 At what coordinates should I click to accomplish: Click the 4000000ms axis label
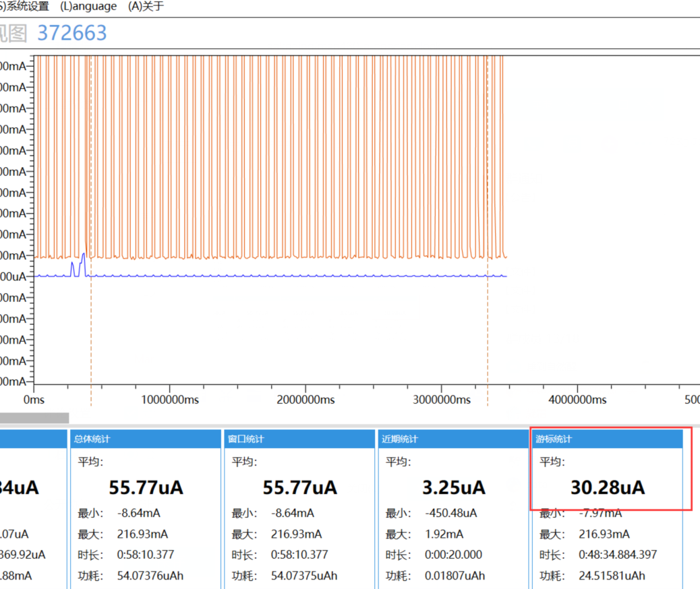(577, 400)
